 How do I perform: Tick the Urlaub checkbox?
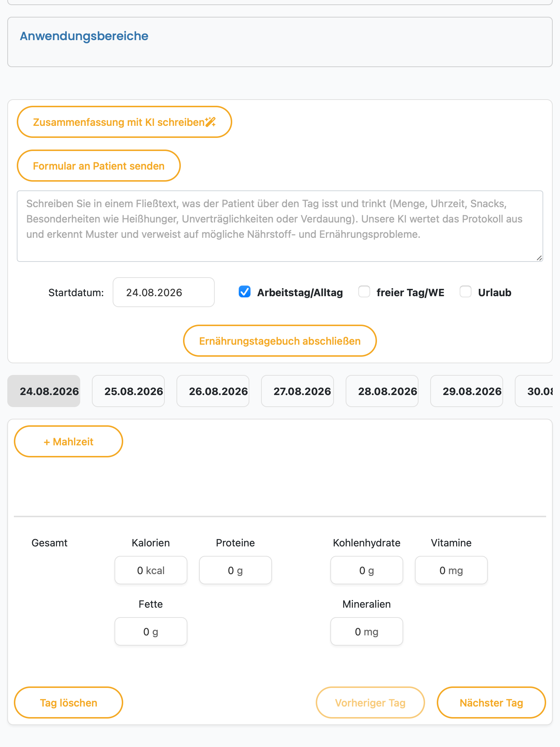(466, 292)
